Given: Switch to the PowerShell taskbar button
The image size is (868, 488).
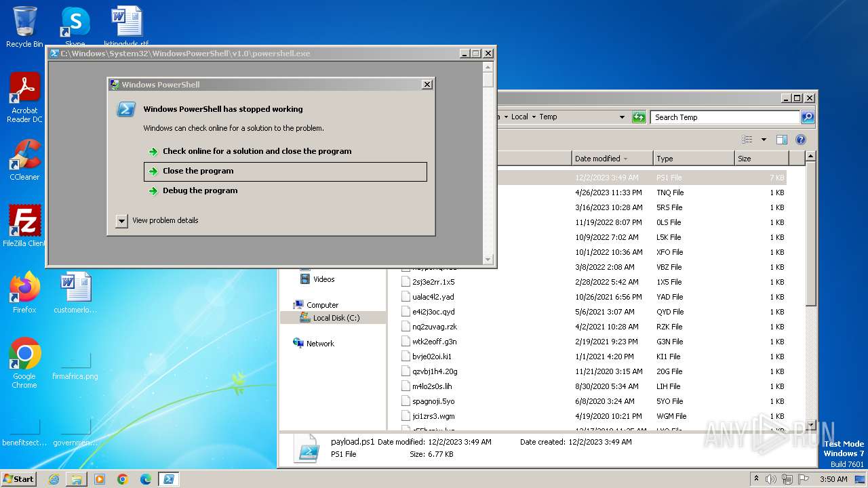Looking at the screenshot, I should [x=169, y=479].
